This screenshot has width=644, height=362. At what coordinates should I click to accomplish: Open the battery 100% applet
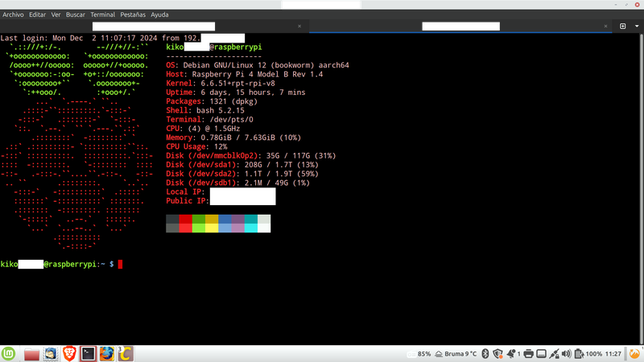point(588,354)
